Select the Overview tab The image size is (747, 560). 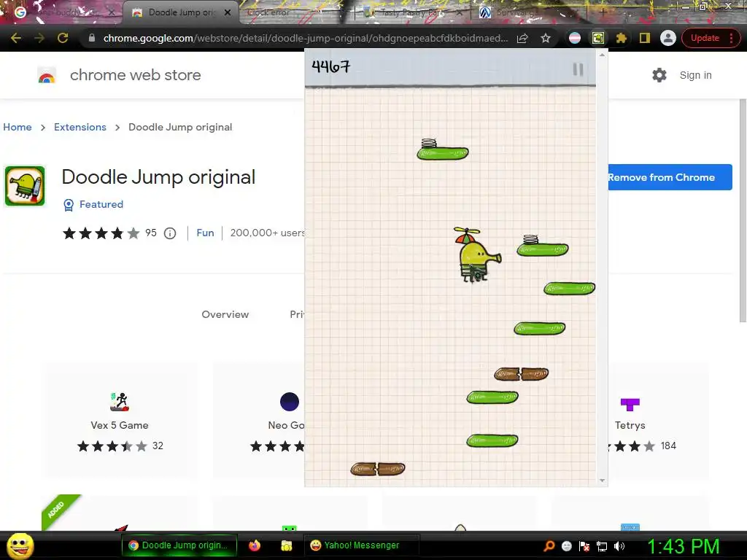[x=225, y=314]
